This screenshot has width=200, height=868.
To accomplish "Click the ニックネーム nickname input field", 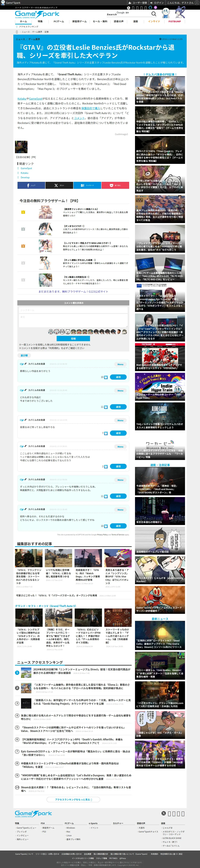I will point(73,310).
